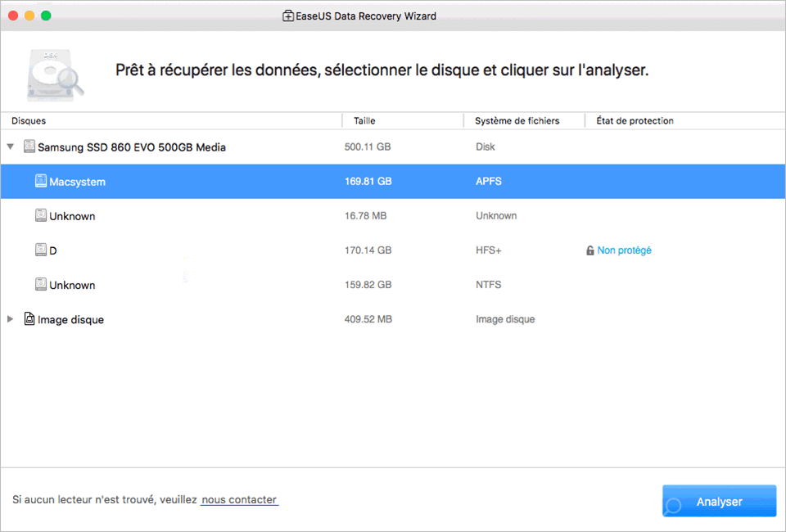Click the NTFS Unknown volume icon
Image resolution: width=786 pixels, height=532 pixels.
pyautogui.click(x=41, y=284)
